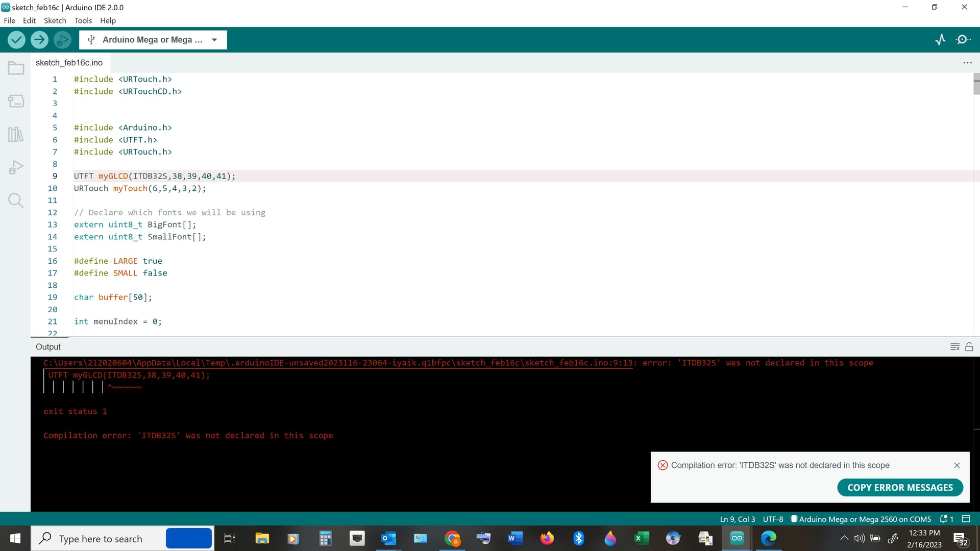Dismiss the compilation error notification

click(957, 465)
